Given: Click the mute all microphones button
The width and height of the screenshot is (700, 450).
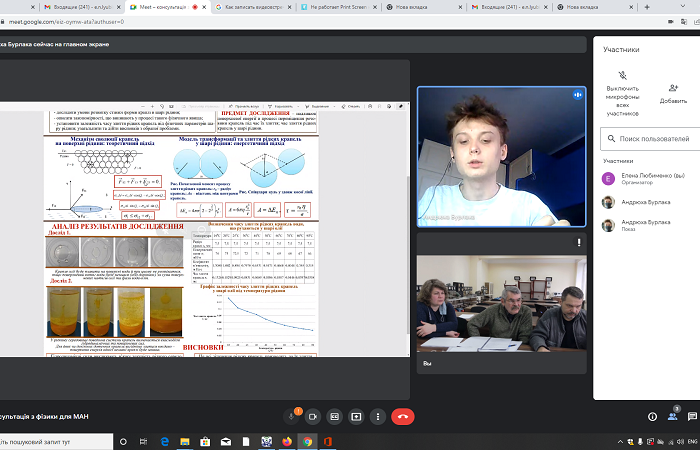Looking at the screenshot, I should tap(621, 87).
